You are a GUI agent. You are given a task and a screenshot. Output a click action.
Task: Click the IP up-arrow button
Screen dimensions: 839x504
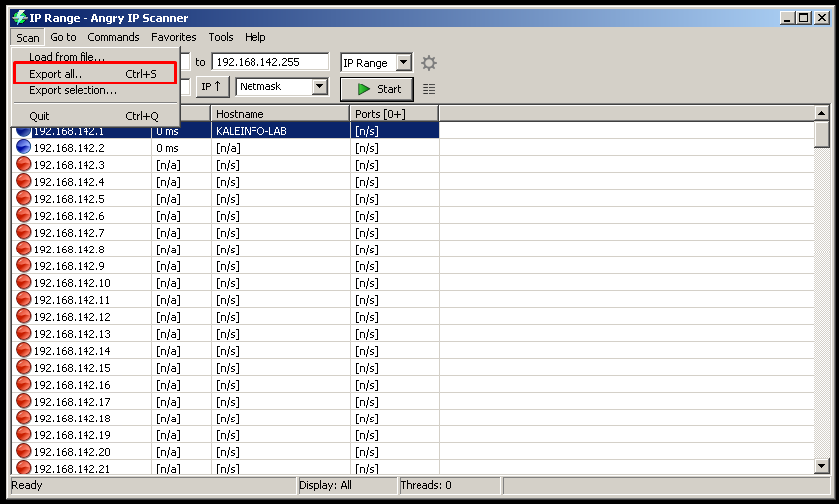coord(212,86)
